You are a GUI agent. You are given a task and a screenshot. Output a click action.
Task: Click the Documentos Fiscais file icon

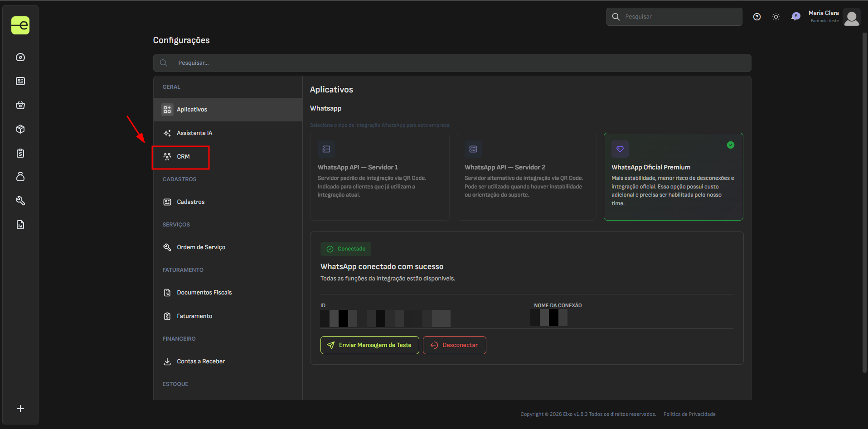coord(167,293)
